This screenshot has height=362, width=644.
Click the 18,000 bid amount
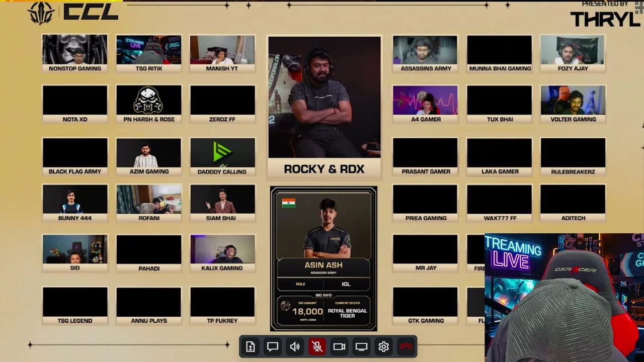307,312
